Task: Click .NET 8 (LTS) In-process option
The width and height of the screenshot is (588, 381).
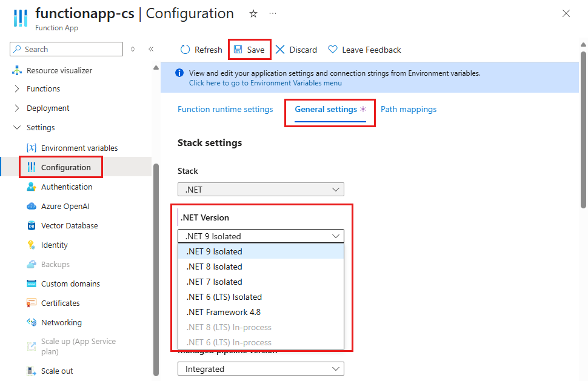Action: click(261, 328)
